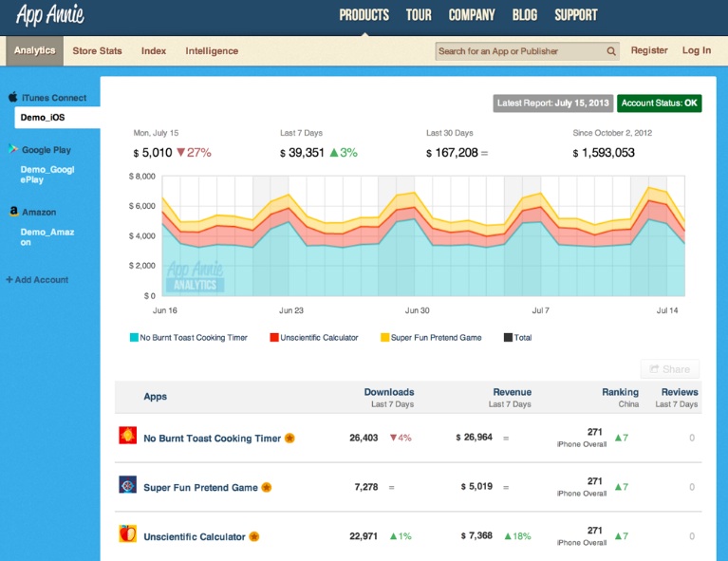The image size is (728, 561).
Task: Click badge next to No Burnt Toast title
Action: tap(289, 439)
